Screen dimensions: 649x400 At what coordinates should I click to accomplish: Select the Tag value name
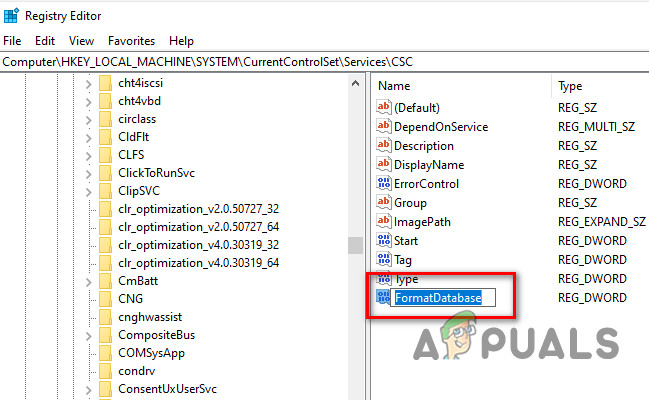(403, 260)
